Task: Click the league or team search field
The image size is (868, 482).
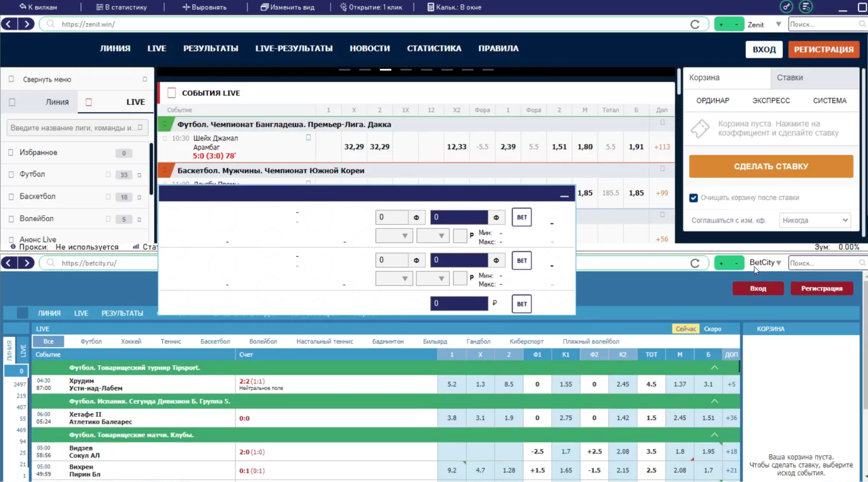Action: pyautogui.click(x=76, y=128)
